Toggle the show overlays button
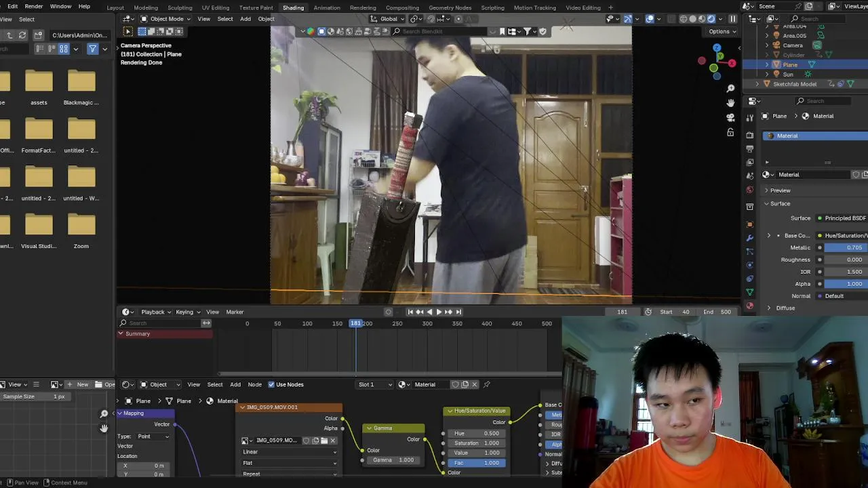Screen dimensions: 868x488 pyautogui.click(x=650, y=18)
